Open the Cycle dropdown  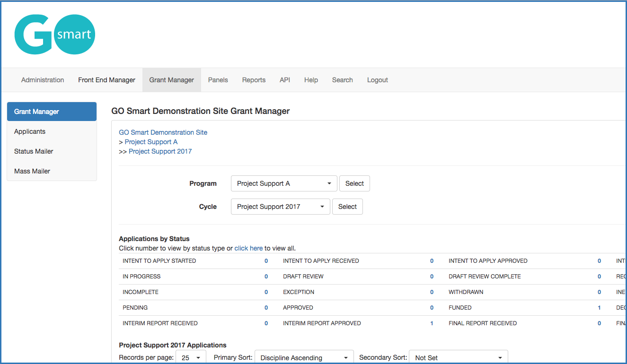click(280, 207)
